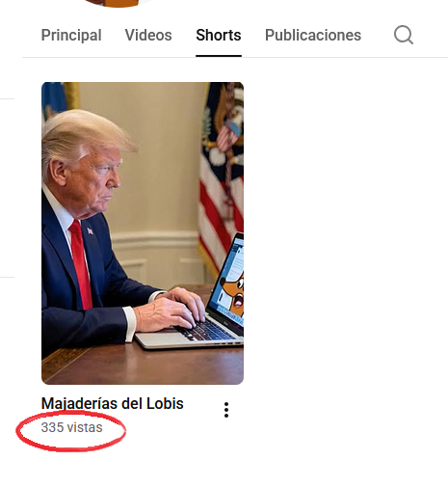Click the partial channel avatar at top

coord(119,3)
